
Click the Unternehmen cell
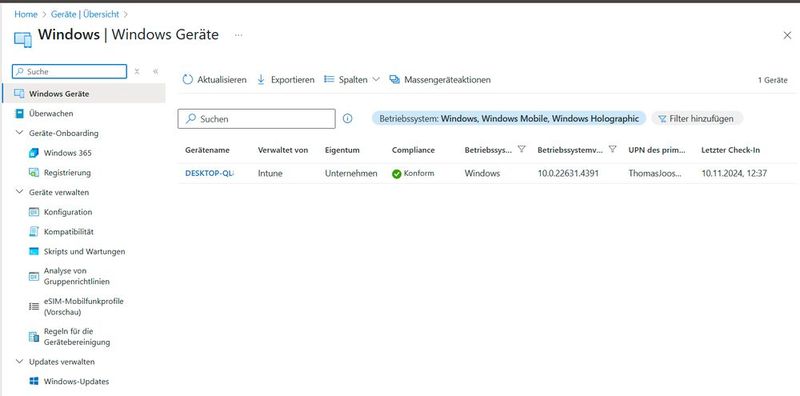click(351, 174)
